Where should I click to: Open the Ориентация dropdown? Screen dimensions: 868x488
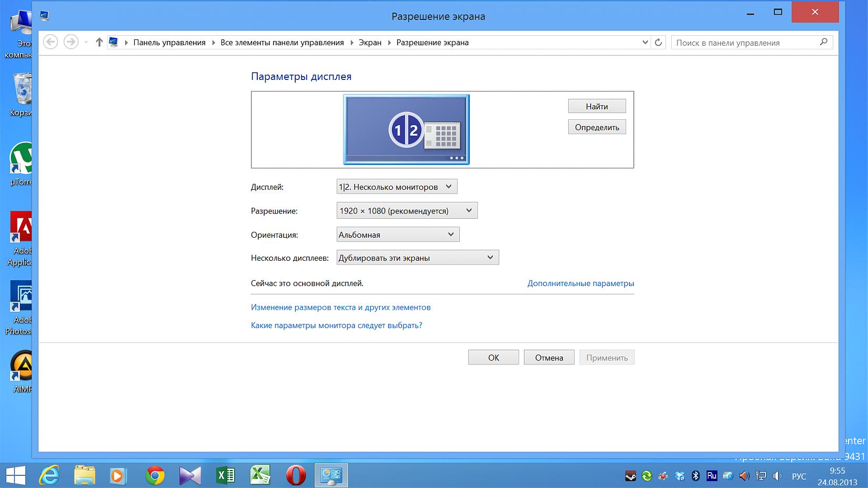pyautogui.click(x=398, y=235)
